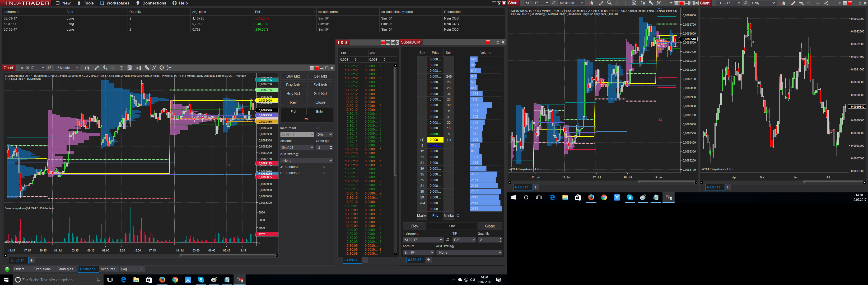Select crosshair cursor in Daily chart toolbar

(x=818, y=3)
